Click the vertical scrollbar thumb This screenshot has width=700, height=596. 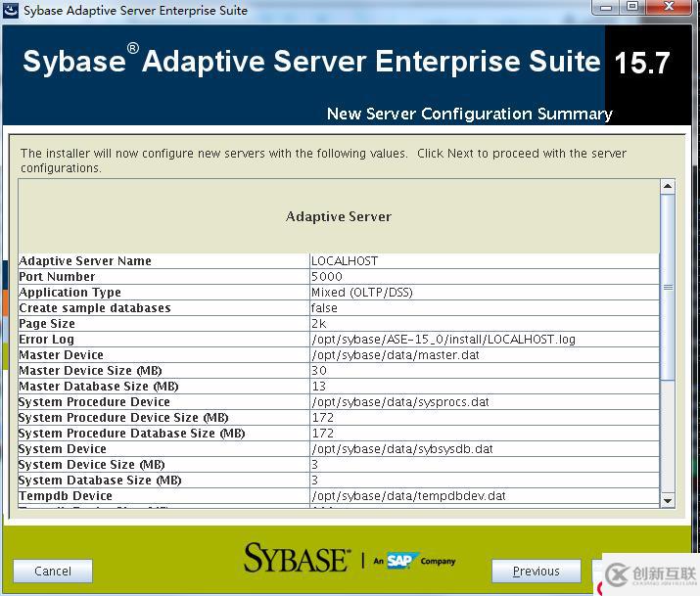click(x=668, y=288)
